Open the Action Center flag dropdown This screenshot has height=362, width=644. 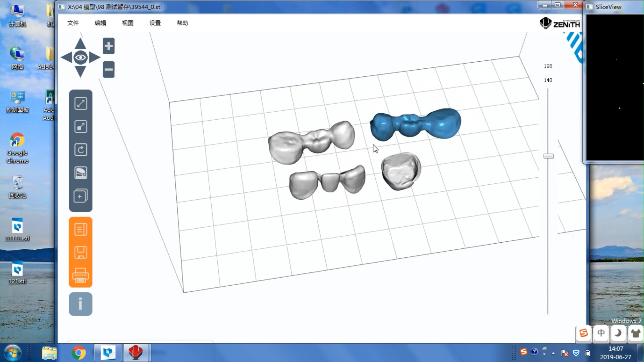coord(565,353)
